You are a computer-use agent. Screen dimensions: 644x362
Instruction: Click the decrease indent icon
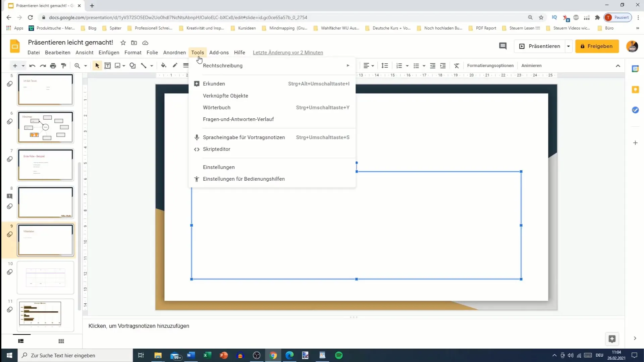coord(433,66)
